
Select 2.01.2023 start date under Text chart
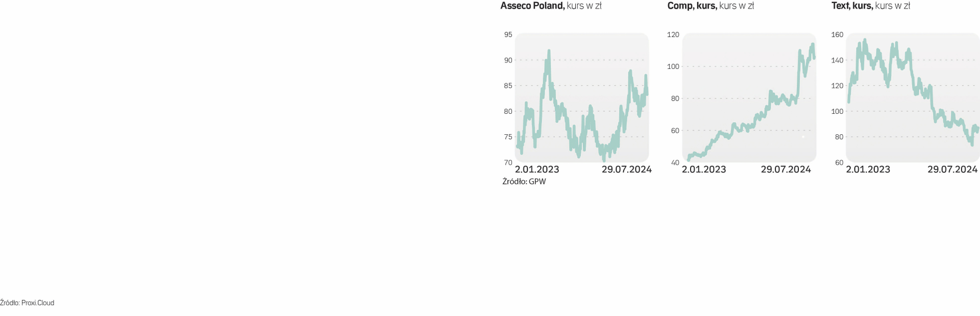868,169
